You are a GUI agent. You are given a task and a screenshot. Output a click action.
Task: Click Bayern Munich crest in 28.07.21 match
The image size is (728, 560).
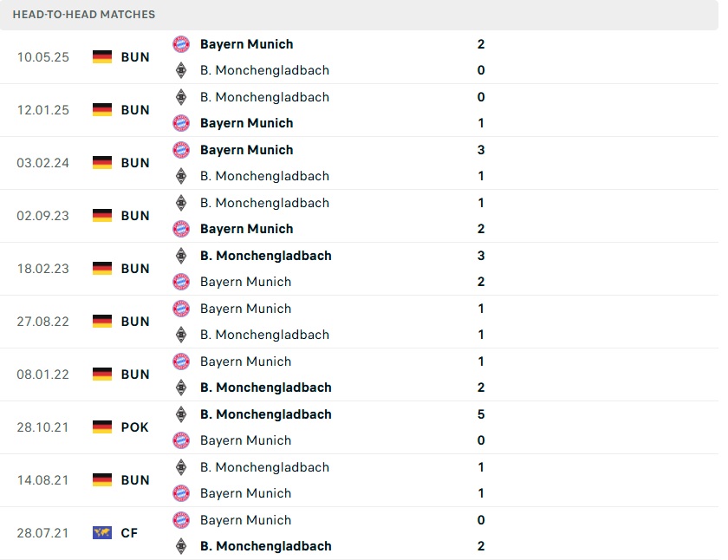[x=181, y=520]
